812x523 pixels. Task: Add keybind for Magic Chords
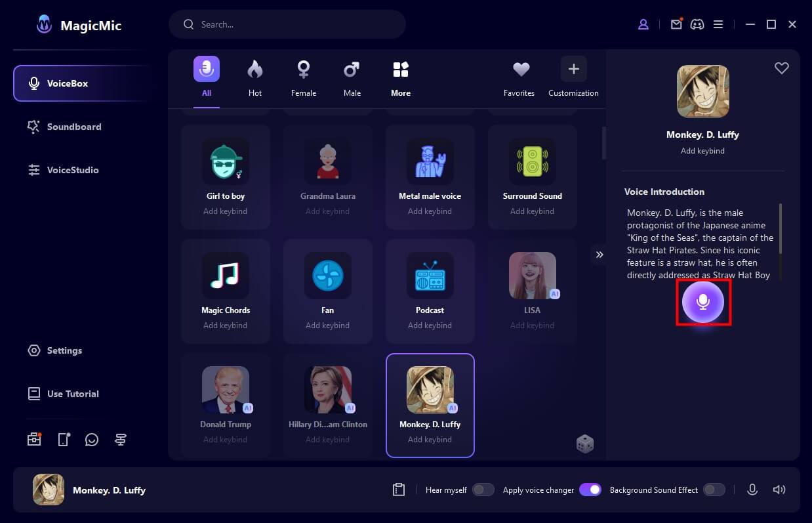[x=226, y=325]
